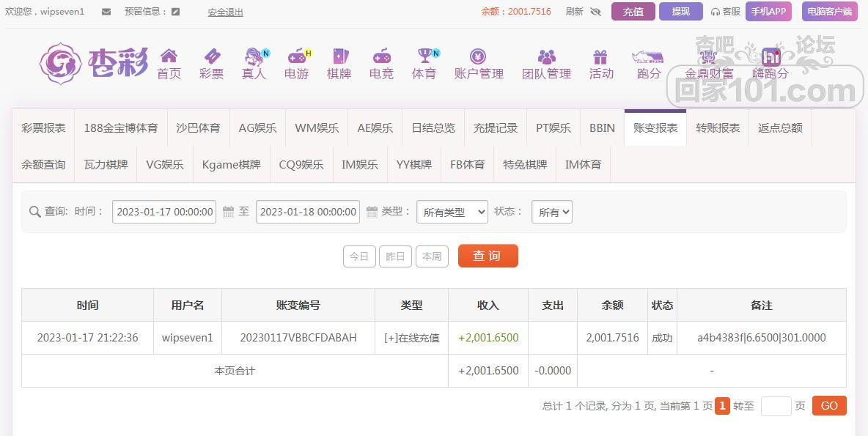868x436 pixels.
Task: Open the 体育 trophy icon
Action: click(424, 56)
